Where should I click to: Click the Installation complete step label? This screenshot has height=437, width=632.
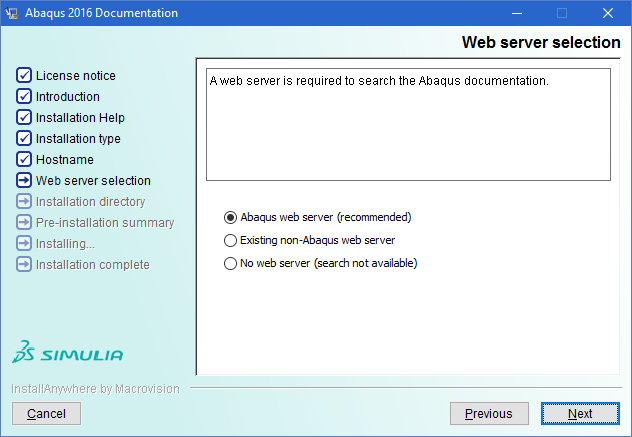93,264
